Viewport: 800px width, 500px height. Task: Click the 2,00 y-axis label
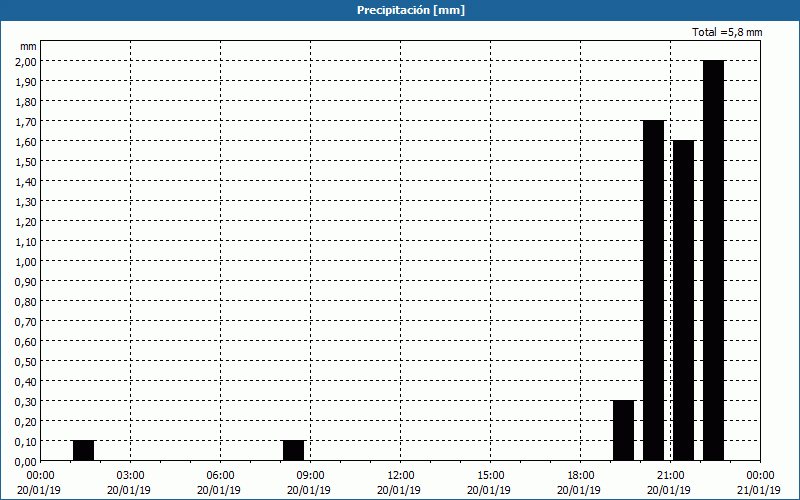pos(28,61)
